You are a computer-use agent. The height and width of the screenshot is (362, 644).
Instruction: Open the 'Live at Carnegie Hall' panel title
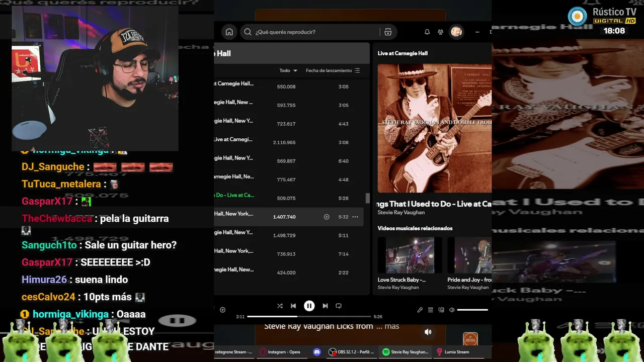(403, 53)
